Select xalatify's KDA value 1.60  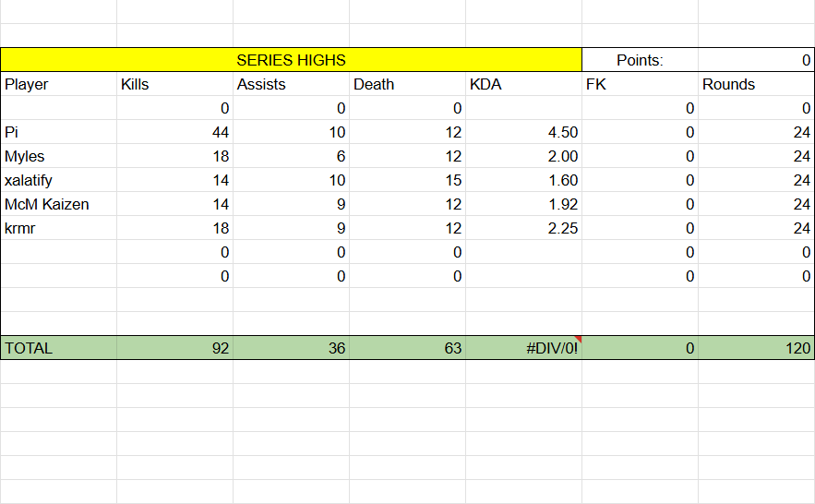pyautogui.click(x=524, y=180)
